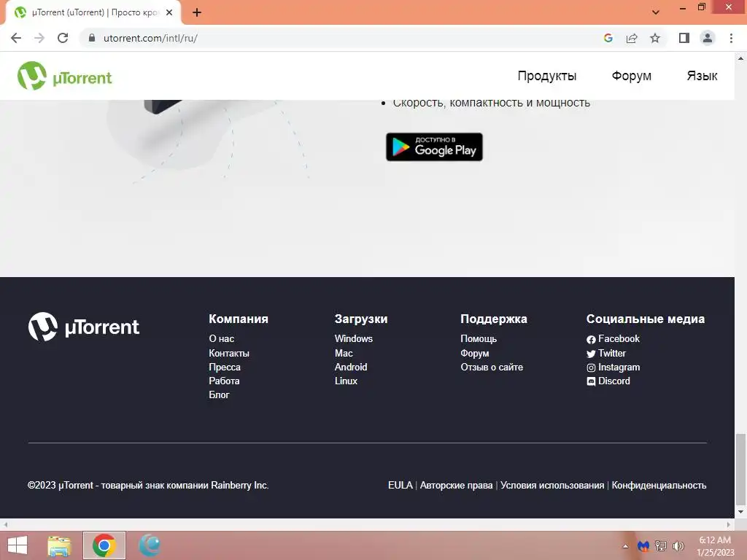
Task: Reload the page with the refresh icon
Action: click(63, 38)
